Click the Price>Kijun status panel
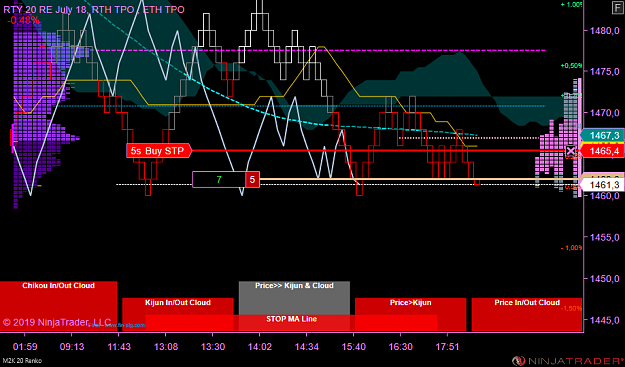Image resolution: width=625 pixels, height=367 pixels. (411, 314)
